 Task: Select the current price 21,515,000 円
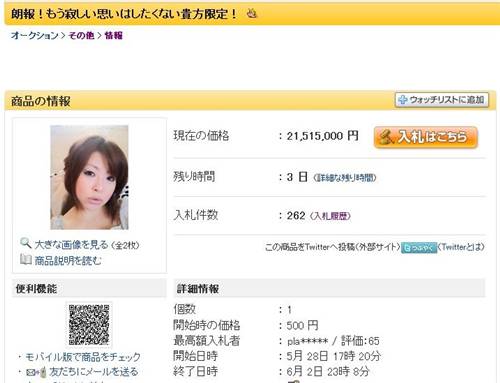click(x=323, y=136)
